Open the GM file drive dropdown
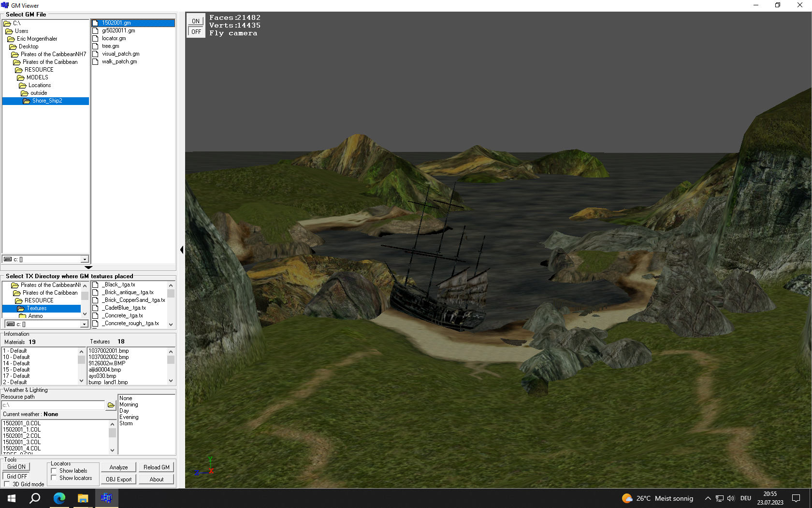The image size is (812, 508). (x=85, y=259)
